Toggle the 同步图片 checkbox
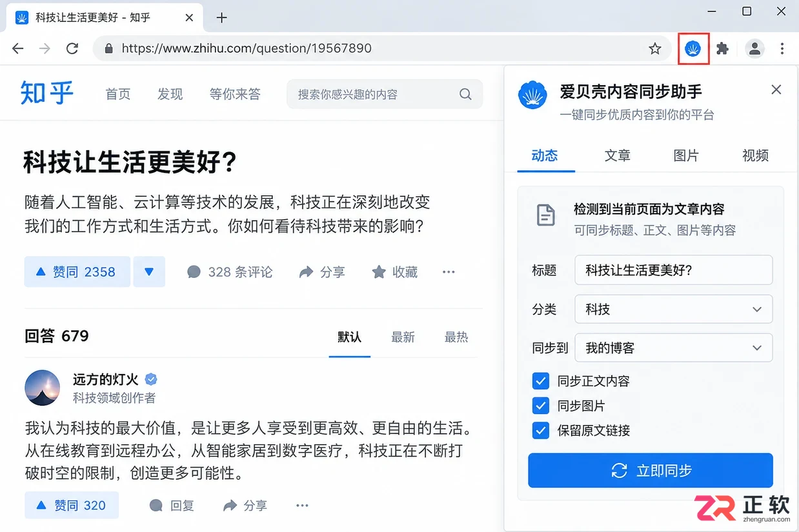Screen dimensions: 799x532 tap(541, 406)
